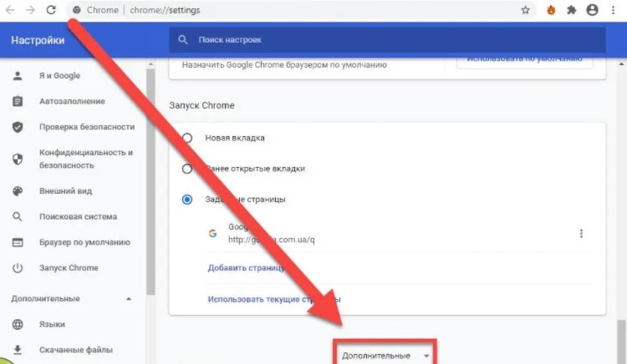Select the 'Ранее открытые вкладки' radio option
Image resolution: width=627 pixels, height=364 pixels.
tap(187, 169)
